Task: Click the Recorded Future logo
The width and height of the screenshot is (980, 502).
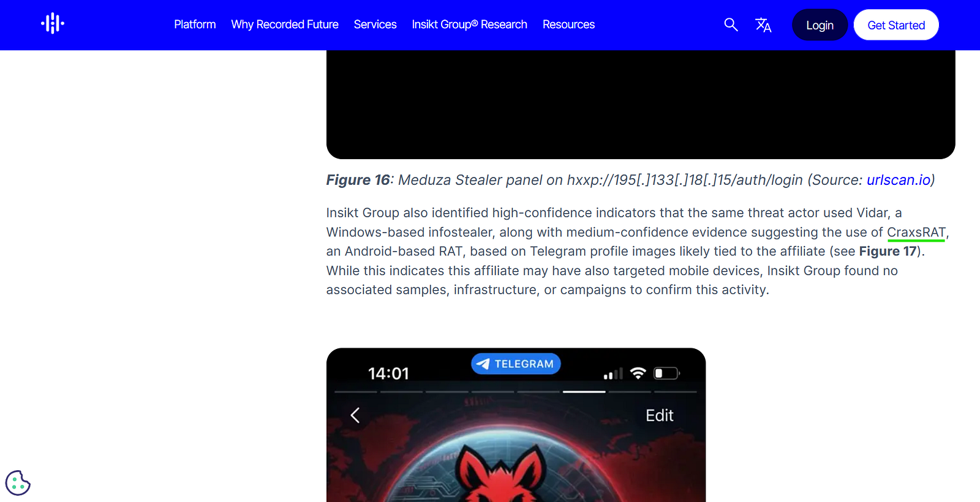Action: tap(53, 24)
